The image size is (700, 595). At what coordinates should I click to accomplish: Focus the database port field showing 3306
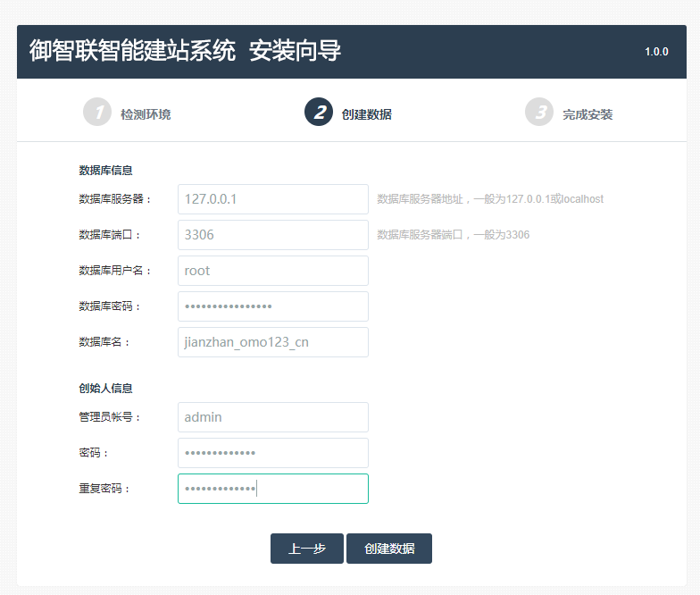[272, 235]
